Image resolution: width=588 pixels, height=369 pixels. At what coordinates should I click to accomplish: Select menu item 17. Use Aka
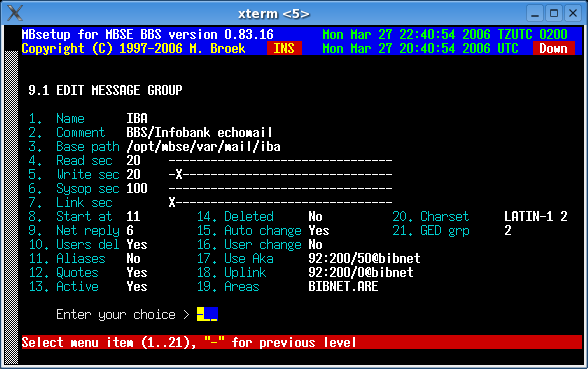click(x=235, y=258)
